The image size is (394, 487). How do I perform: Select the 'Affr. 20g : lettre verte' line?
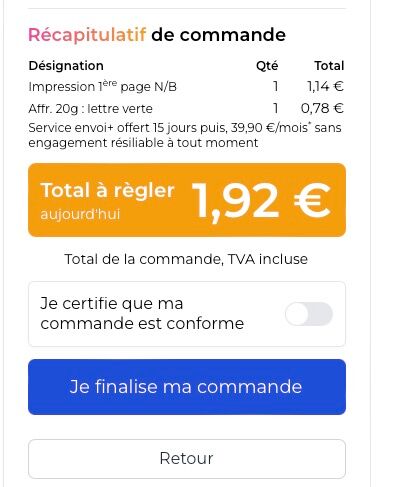[x=90, y=109]
